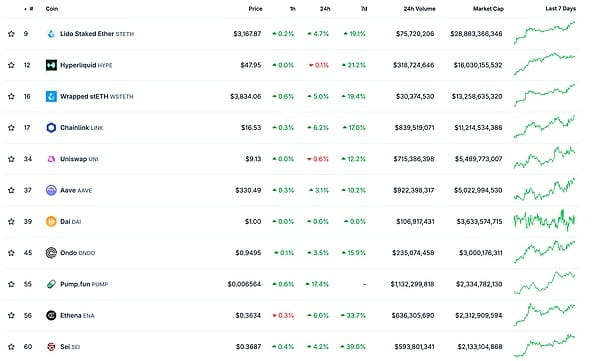
Task: Toggle favorite star for Sei row
Action: point(11,347)
